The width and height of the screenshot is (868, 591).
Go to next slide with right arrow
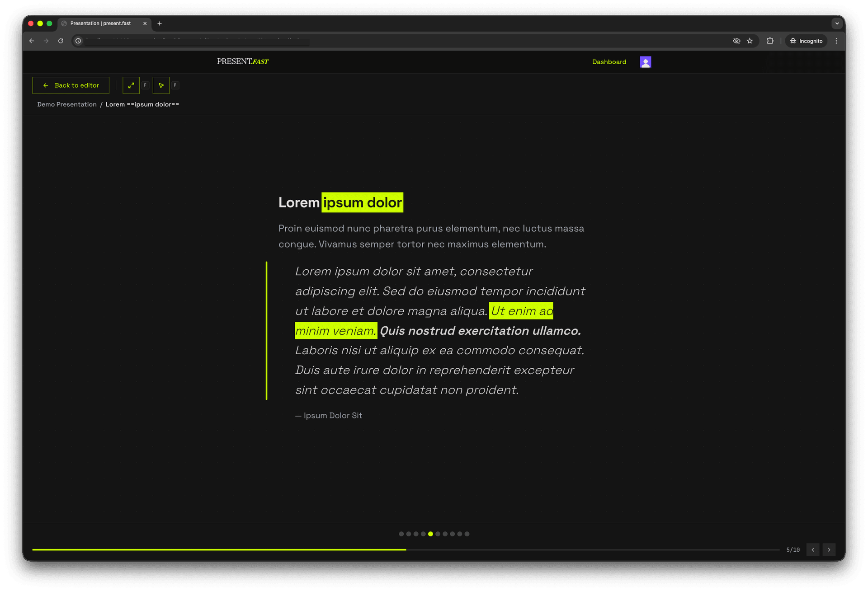(x=829, y=550)
